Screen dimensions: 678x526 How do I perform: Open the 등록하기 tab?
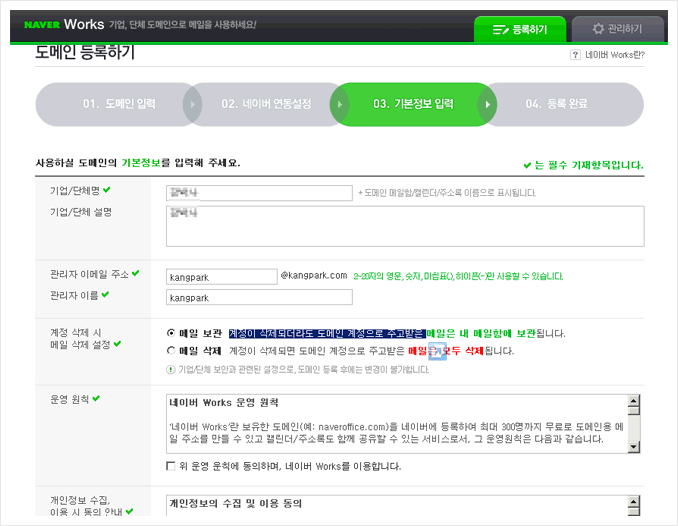click(520, 29)
